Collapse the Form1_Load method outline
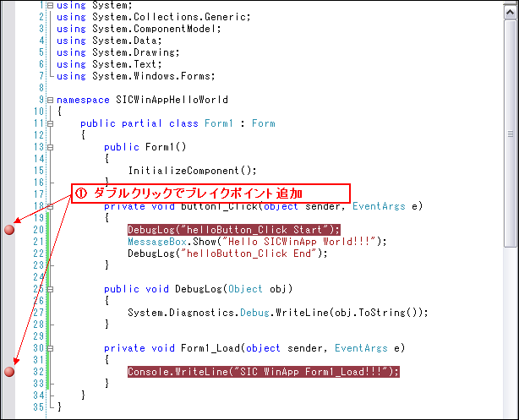 click(51, 348)
